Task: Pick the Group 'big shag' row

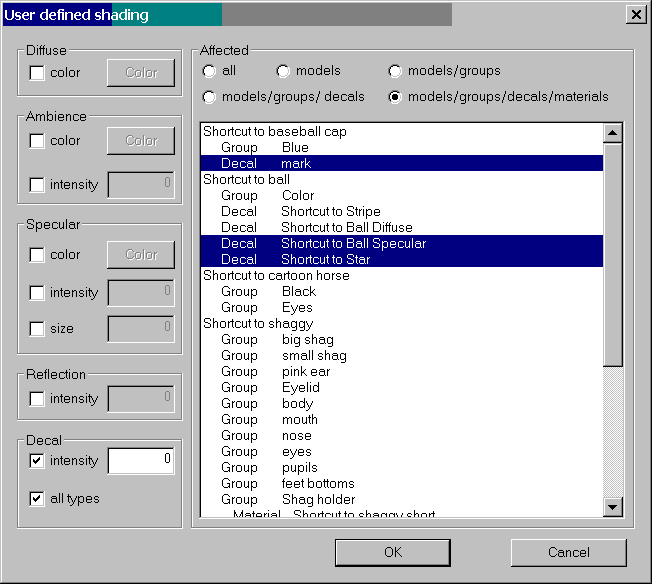Action: pos(402,339)
